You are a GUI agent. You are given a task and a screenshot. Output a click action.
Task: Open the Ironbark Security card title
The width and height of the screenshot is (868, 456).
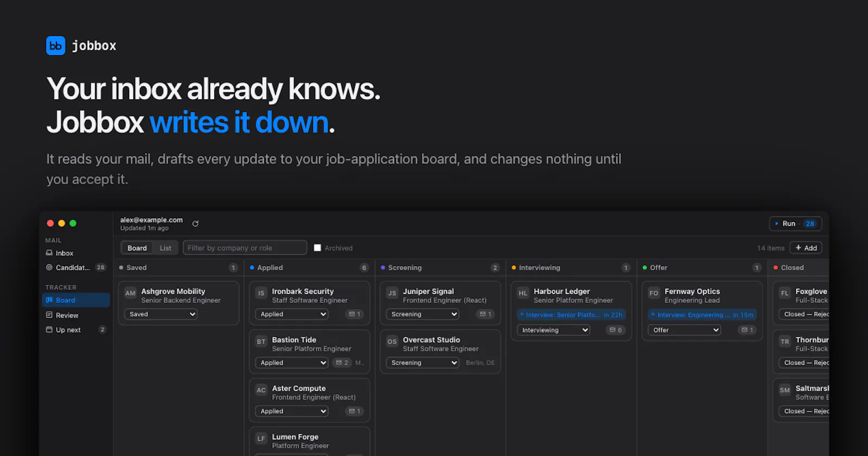pos(303,292)
